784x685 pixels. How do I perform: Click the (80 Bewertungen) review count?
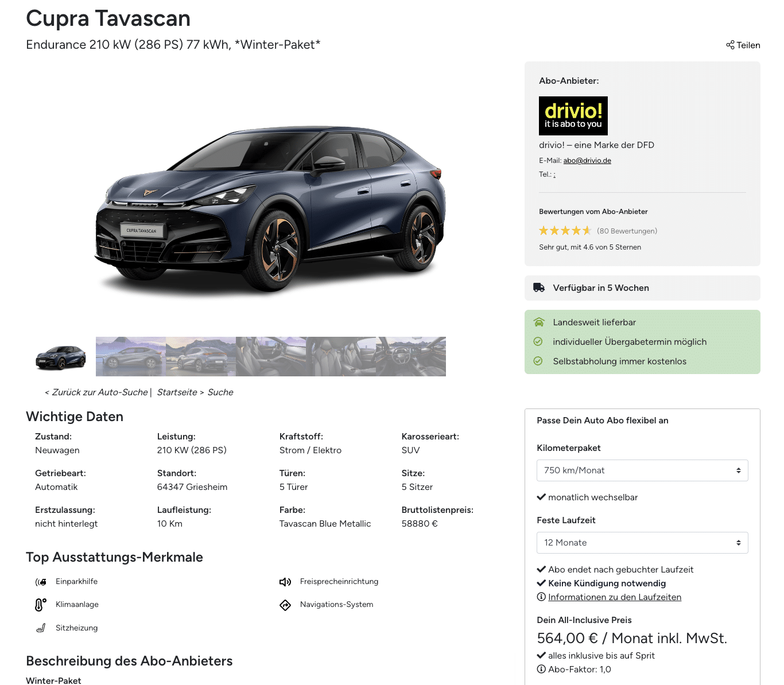click(x=627, y=231)
